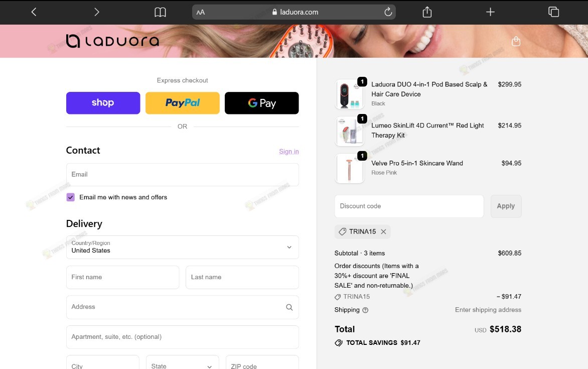This screenshot has width=588, height=369.
Task: Focus the Discount code field
Action: click(409, 206)
